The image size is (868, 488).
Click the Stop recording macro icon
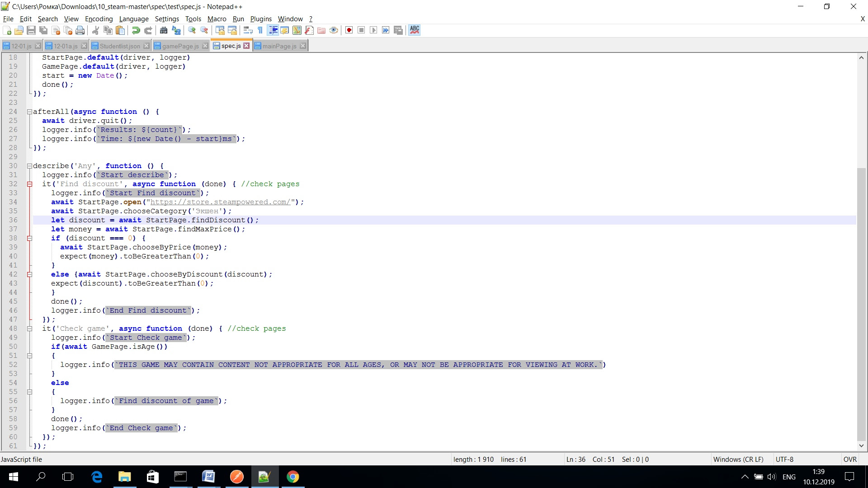[361, 30]
